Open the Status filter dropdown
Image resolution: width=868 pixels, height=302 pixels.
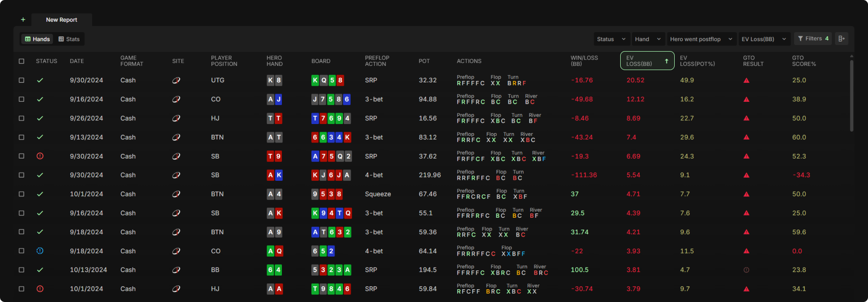(611, 39)
